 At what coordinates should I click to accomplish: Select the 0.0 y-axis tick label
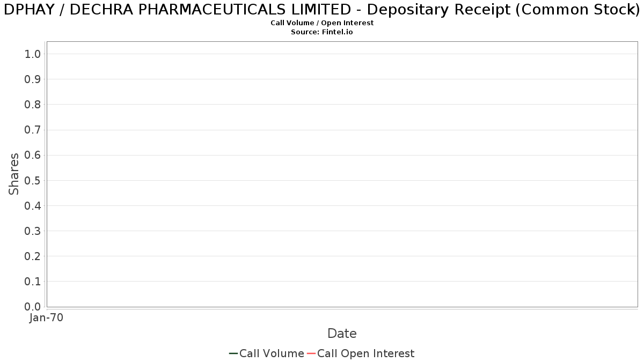point(33,307)
